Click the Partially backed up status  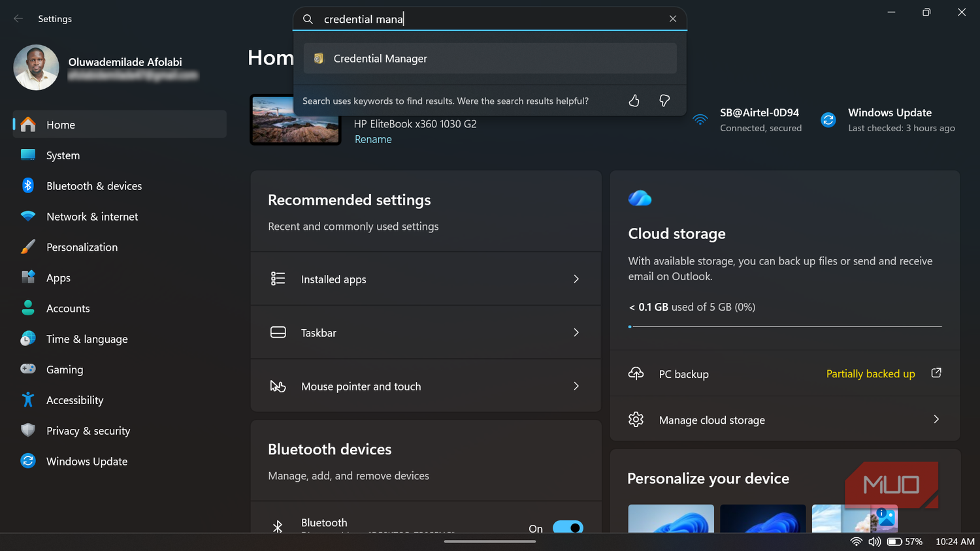[870, 374]
